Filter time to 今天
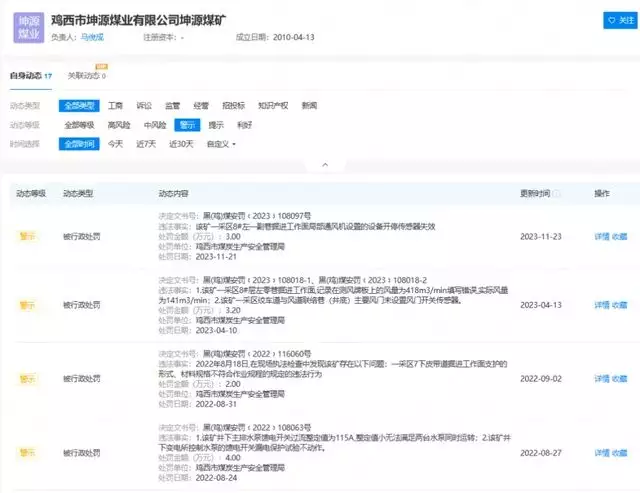 116,144
